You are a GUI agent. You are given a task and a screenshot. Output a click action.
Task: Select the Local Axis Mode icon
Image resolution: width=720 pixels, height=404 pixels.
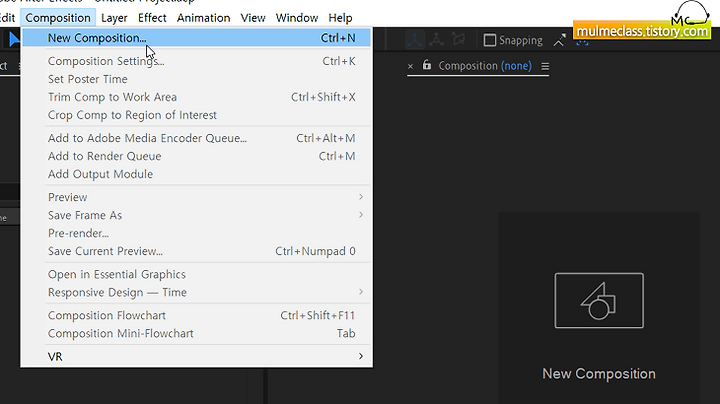pyautogui.click(x=415, y=40)
